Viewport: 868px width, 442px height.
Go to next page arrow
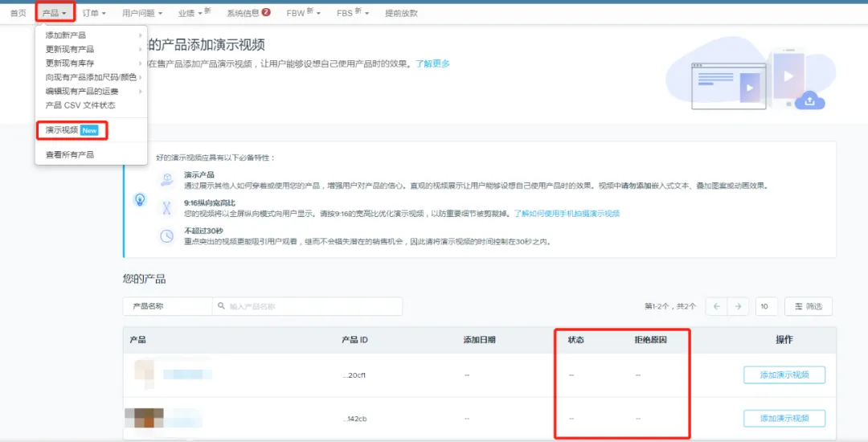coord(738,306)
